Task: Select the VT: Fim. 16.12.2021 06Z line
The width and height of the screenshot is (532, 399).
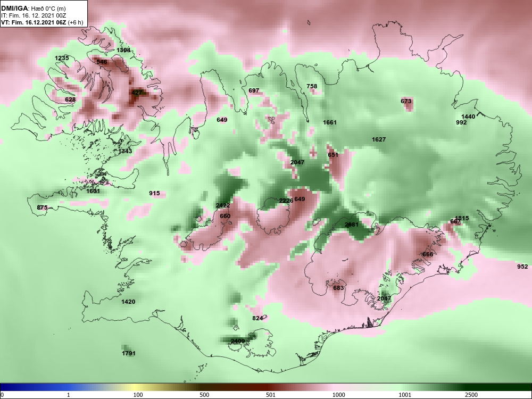Action: coord(41,22)
